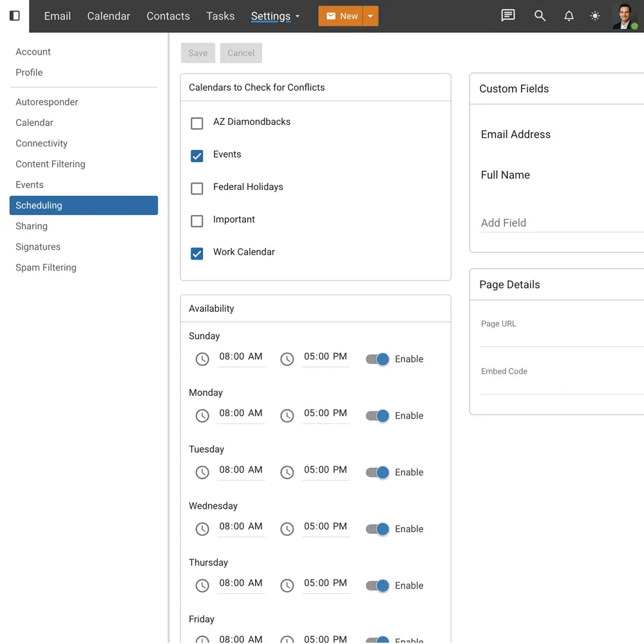Click the Add Field input
Viewport: 644px width, 644px height.
point(562,223)
